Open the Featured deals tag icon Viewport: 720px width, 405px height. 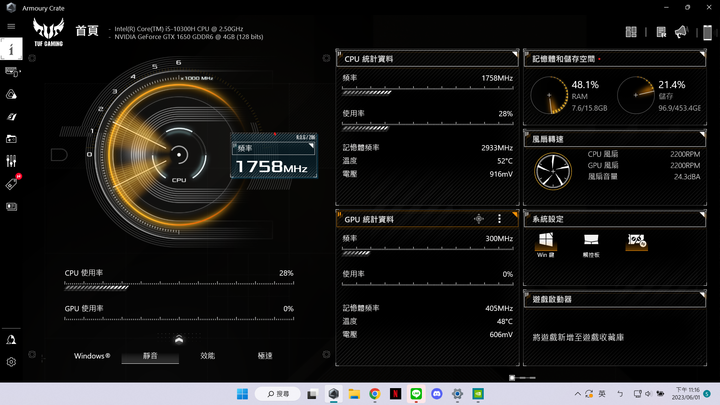11,184
